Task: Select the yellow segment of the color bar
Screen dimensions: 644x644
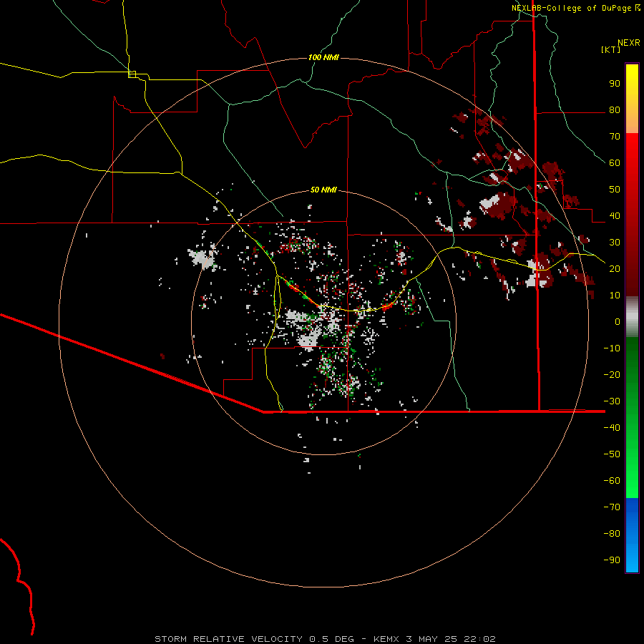Action: point(632,79)
